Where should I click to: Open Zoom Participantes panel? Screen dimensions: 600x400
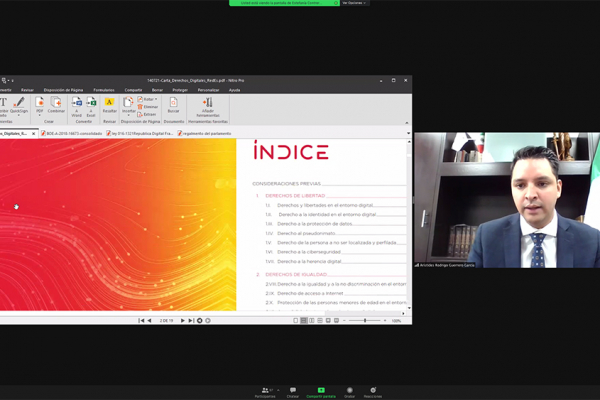click(265, 392)
